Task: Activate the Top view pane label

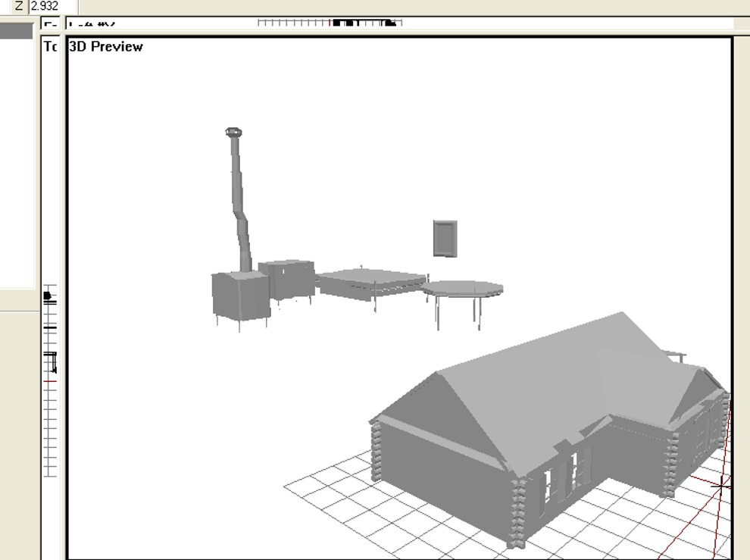Action: pos(50,46)
